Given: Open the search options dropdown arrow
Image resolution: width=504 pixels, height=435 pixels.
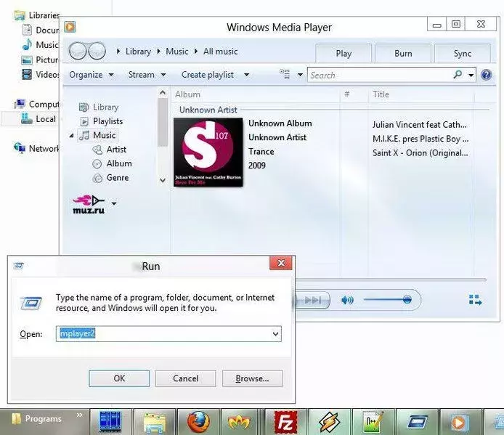Looking at the screenshot, I should (x=471, y=76).
